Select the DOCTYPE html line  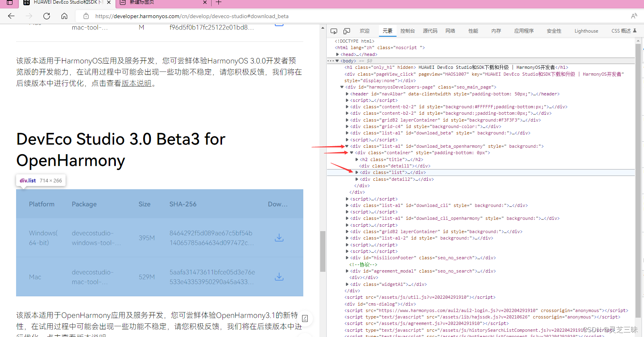(x=354, y=41)
